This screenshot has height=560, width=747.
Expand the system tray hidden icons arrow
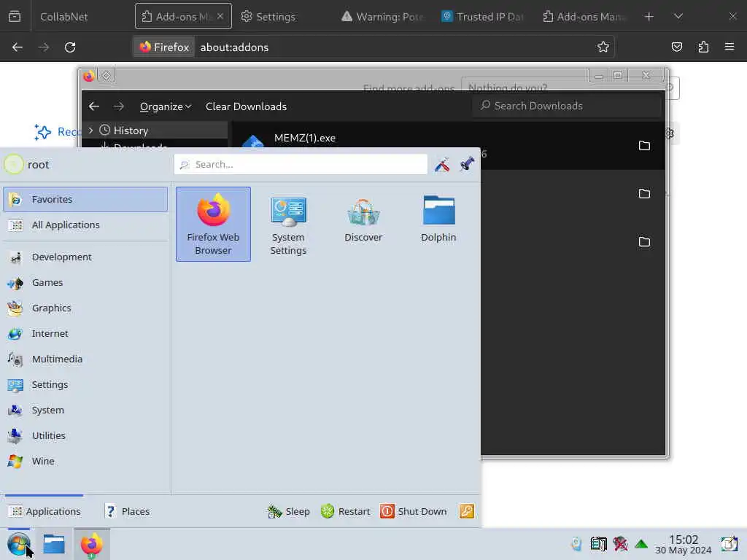click(x=641, y=544)
